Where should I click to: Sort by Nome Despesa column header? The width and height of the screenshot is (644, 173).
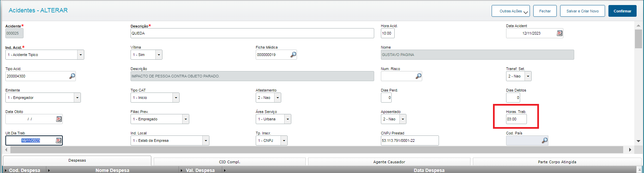(x=112, y=170)
